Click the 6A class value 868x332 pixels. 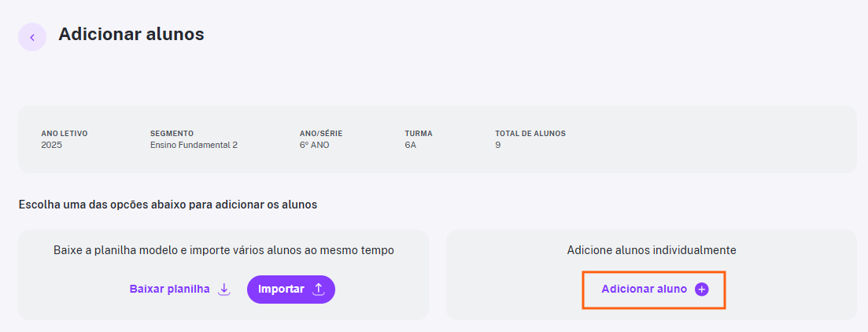click(410, 146)
